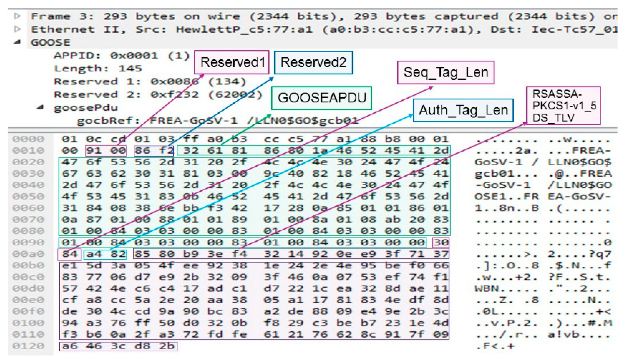Expand the Frame 3 tree row

(17, 16)
